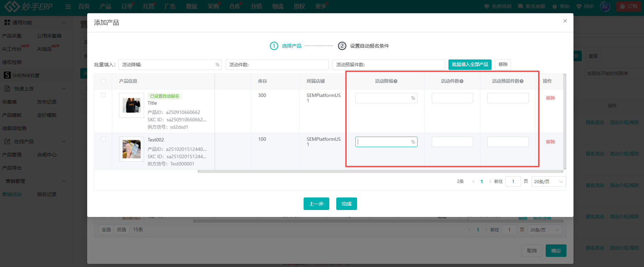This screenshot has height=267, width=644.
Task: Open the 20条/页 page size dropdown in dialog
Action: 548,181
